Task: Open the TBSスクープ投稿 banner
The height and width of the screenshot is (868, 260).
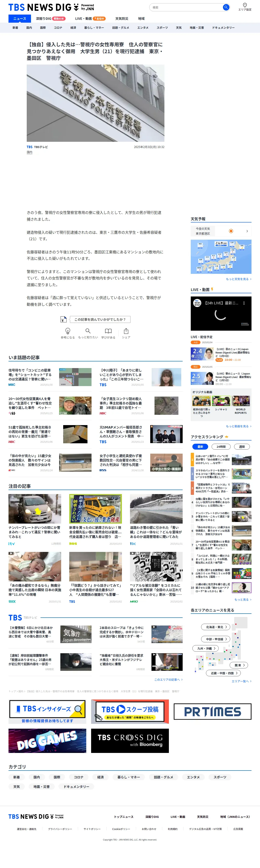Action: [130, 712]
